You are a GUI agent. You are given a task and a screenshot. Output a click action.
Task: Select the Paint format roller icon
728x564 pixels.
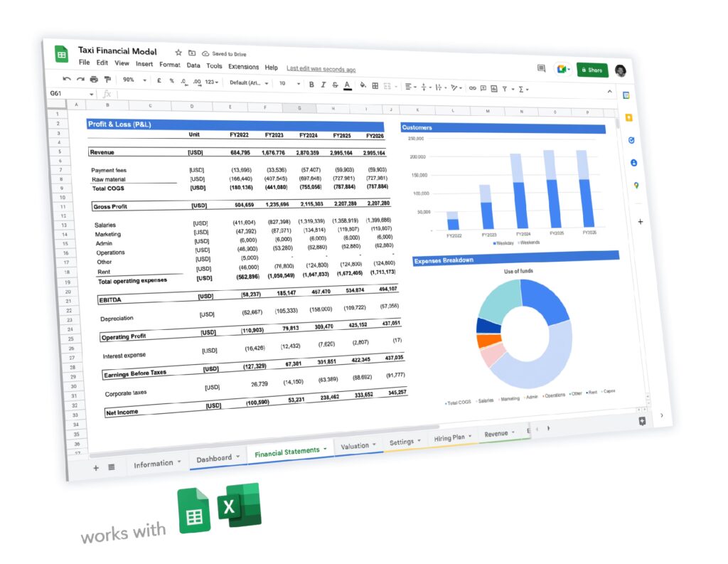point(107,80)
